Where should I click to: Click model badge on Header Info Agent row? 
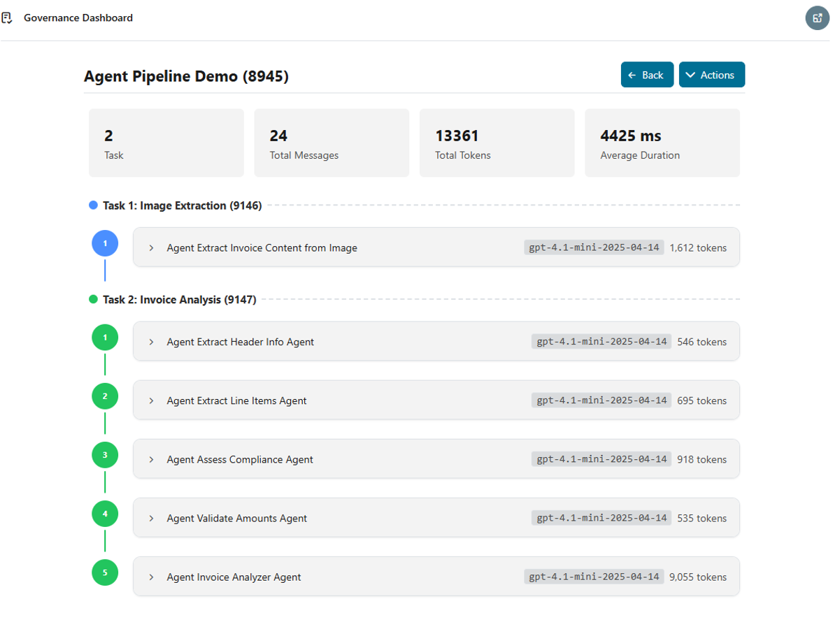tap(601, 342)
